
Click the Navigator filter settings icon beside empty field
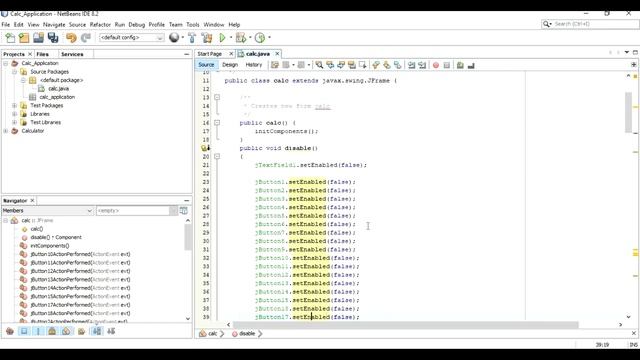coord(184,211)
